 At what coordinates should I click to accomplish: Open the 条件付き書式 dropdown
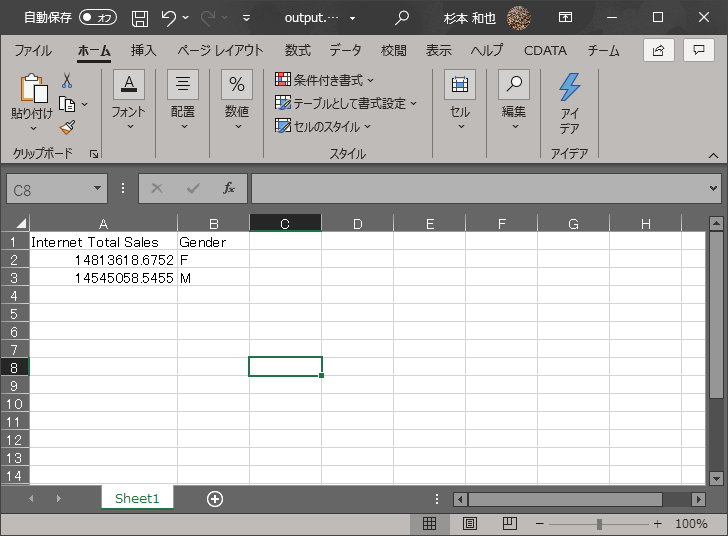tap(325, 80)
